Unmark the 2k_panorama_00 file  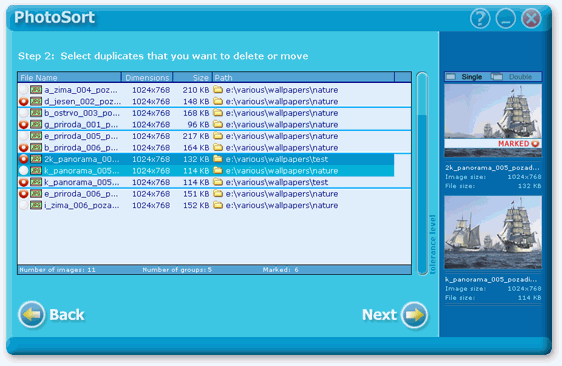[24, 159]
